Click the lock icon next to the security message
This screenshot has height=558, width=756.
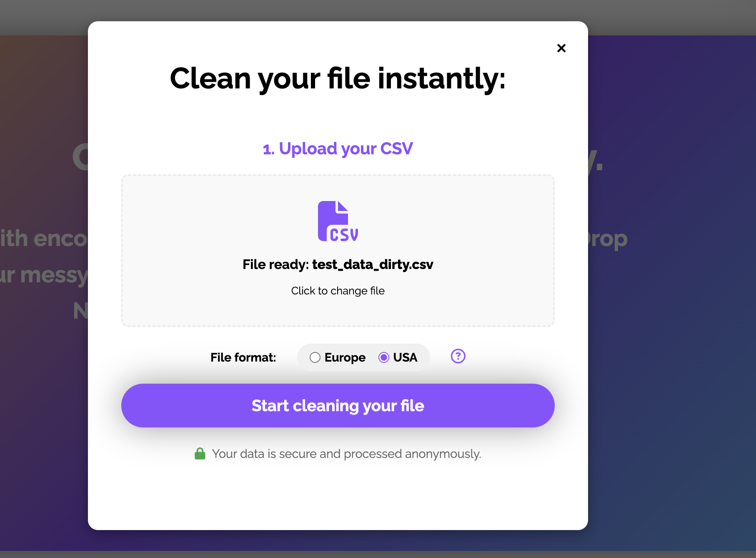pyautogui.click(x=200, y=453)
